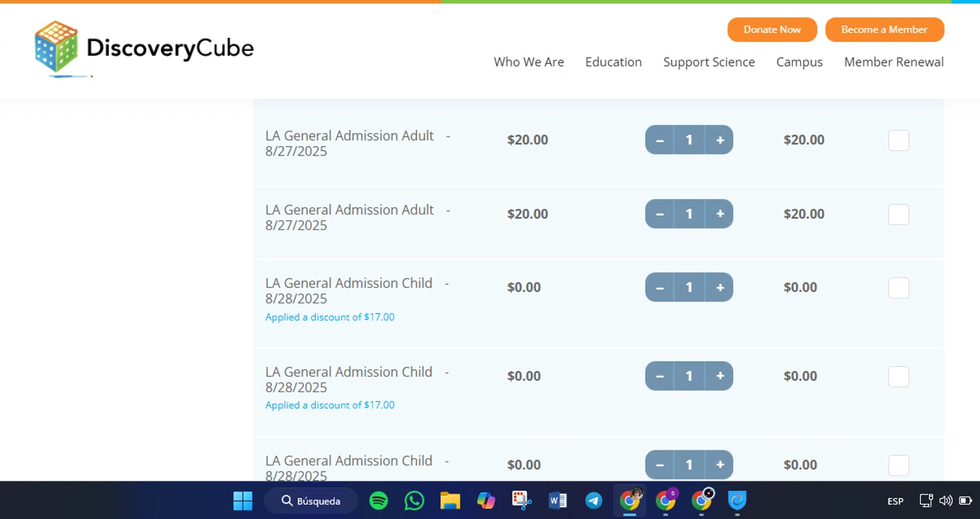Tick checkbox for second Adult admission row
The width and height of the screenshot is (980, 519).
click(x=898, y=214)
